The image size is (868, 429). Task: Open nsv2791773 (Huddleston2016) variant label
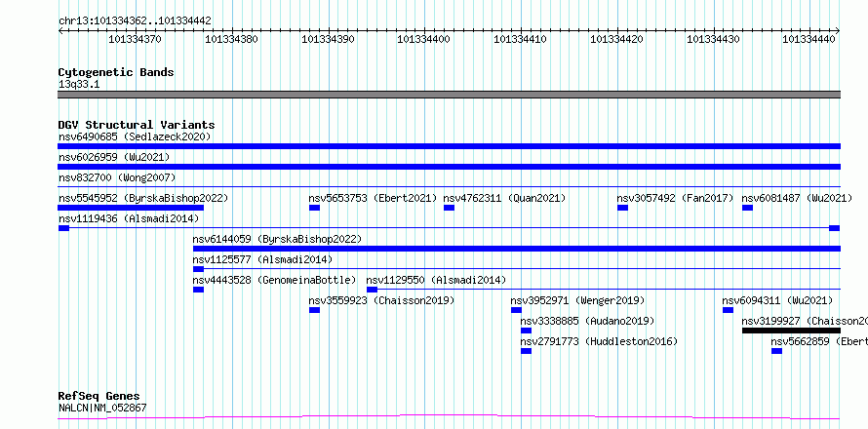click(x=599, y=341)
